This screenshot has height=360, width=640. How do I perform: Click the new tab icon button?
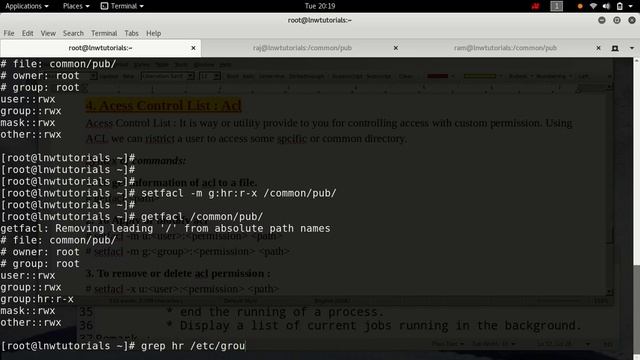[x=615, y=48]
